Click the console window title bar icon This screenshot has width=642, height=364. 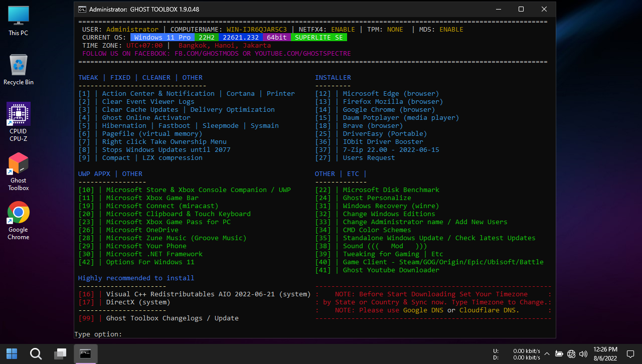[82, 9]
